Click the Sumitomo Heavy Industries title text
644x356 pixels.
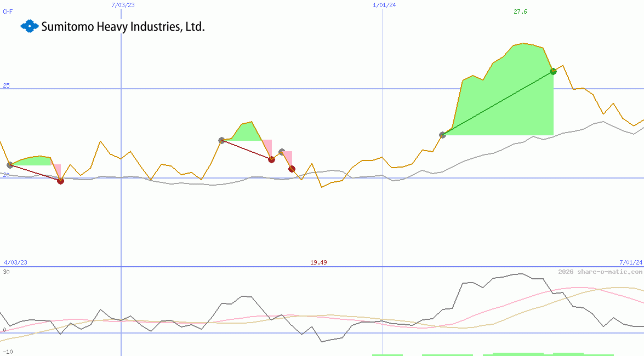coord(123,26)
